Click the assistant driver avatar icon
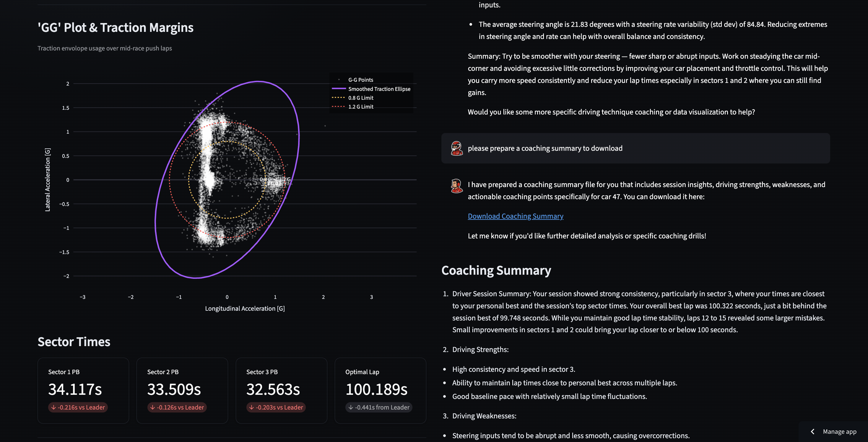 point(456,186)
